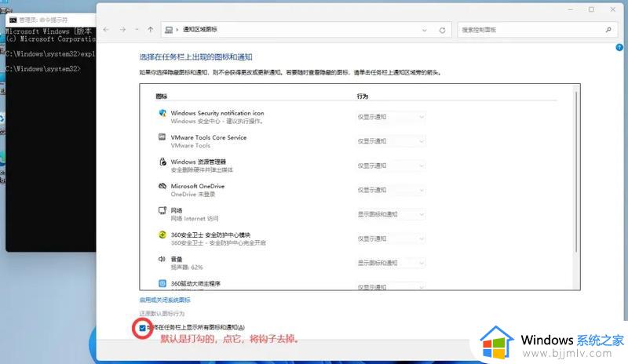
Task: Click 360安全卫士 安全防护中心模块 text
Action: tap(210, 235)
